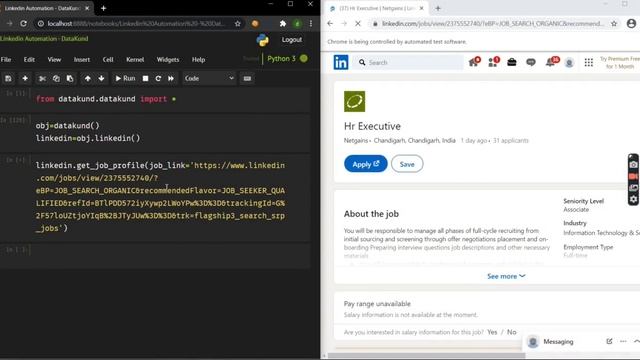The height and width of the screenshot is (360, 640).
Task: Compose a new message in Messaging bar
Action: (609, 341)
